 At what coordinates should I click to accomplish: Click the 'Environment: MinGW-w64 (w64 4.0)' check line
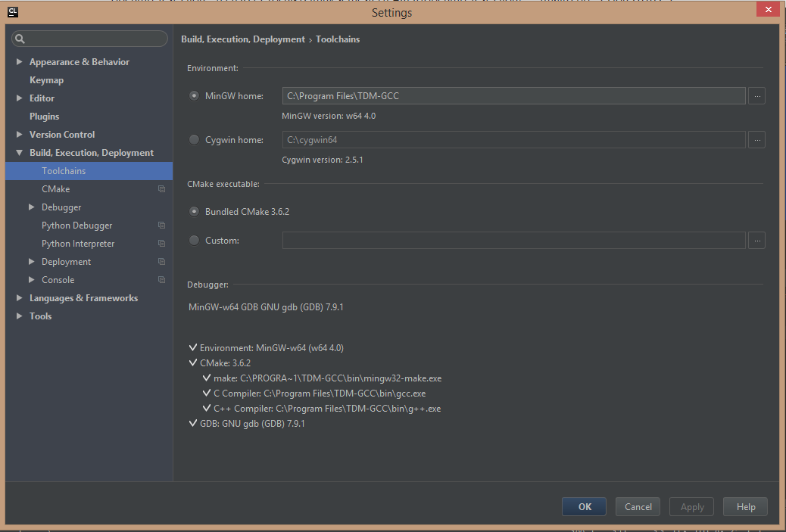click(x=267, y=347)
